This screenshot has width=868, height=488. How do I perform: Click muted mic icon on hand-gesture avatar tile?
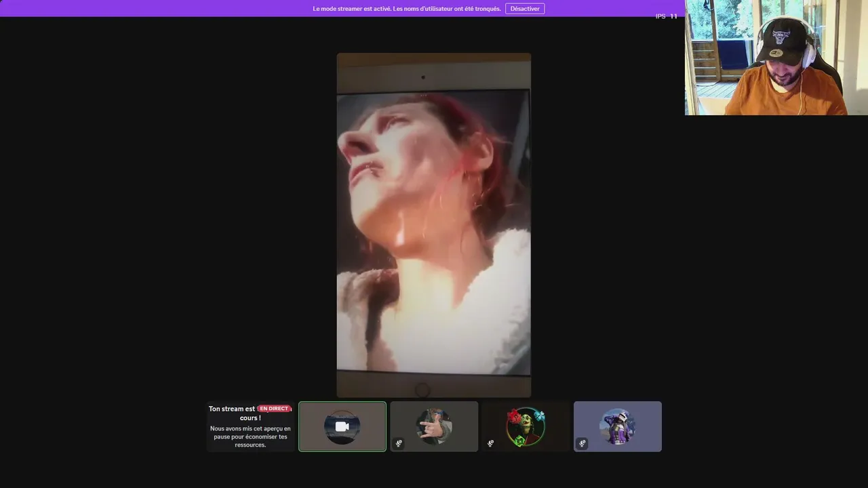pyautogui.click(x=399, y=443)
